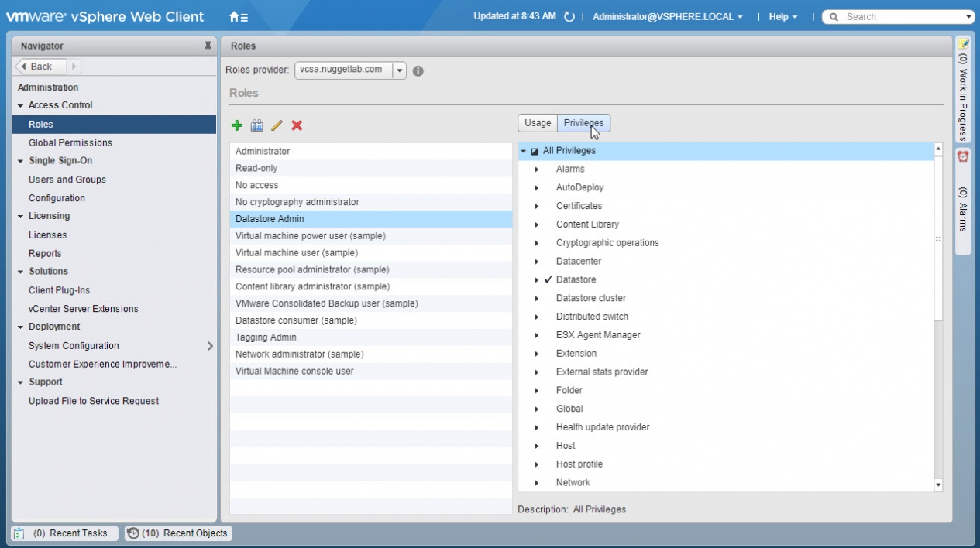Viewport: 980px width, 548px height.
Task: Open the Help menu
Action: coord(782,17)
